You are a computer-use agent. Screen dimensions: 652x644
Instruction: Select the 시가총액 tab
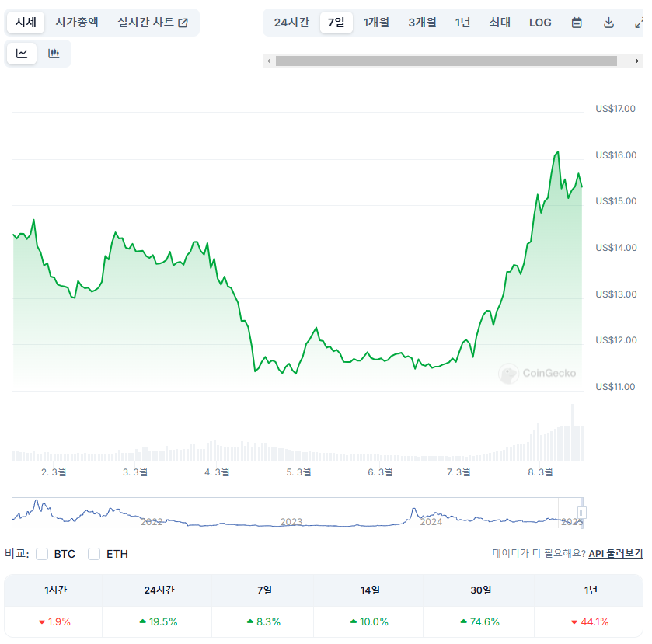[x=77, y=23]
